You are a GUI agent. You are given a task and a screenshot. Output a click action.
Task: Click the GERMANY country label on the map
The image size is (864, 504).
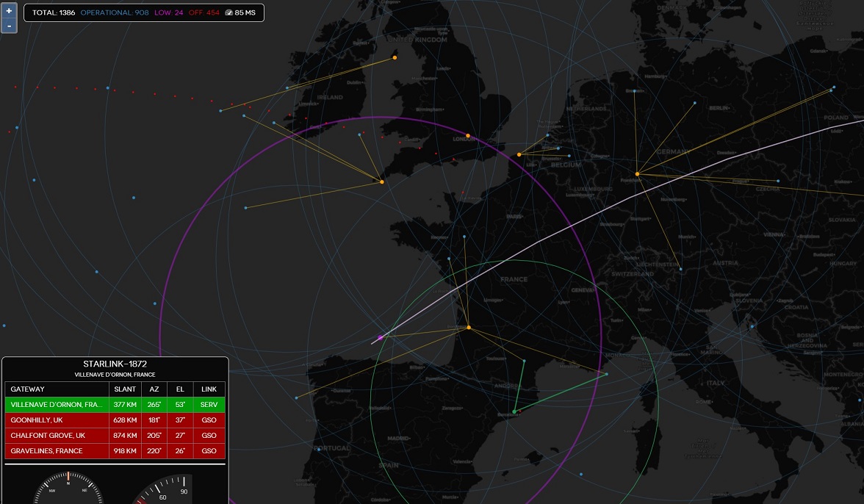[673, 151]
